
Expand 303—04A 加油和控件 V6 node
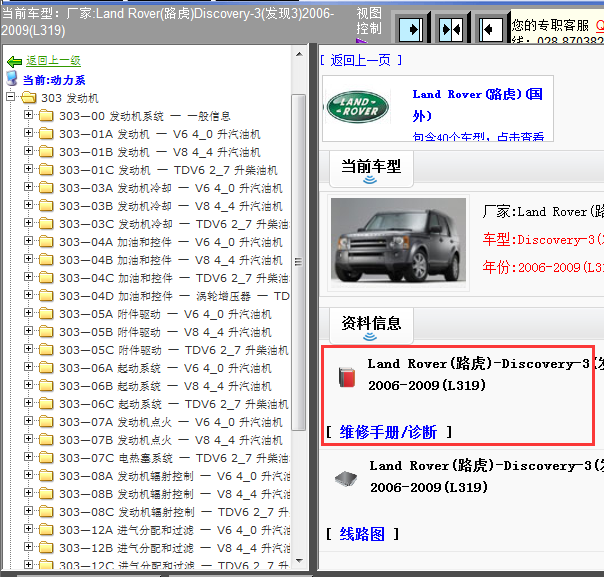(x=28, y=241)
